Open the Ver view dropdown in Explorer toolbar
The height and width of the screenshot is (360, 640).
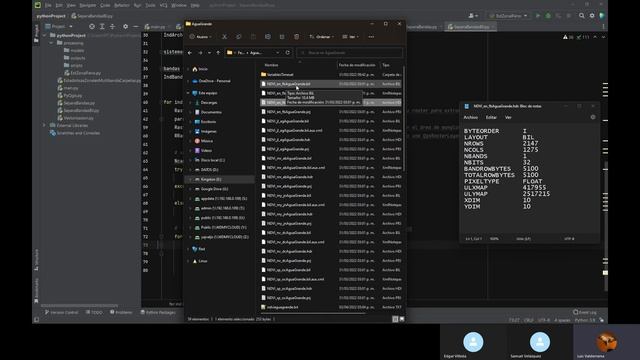[x=351, y=37]
